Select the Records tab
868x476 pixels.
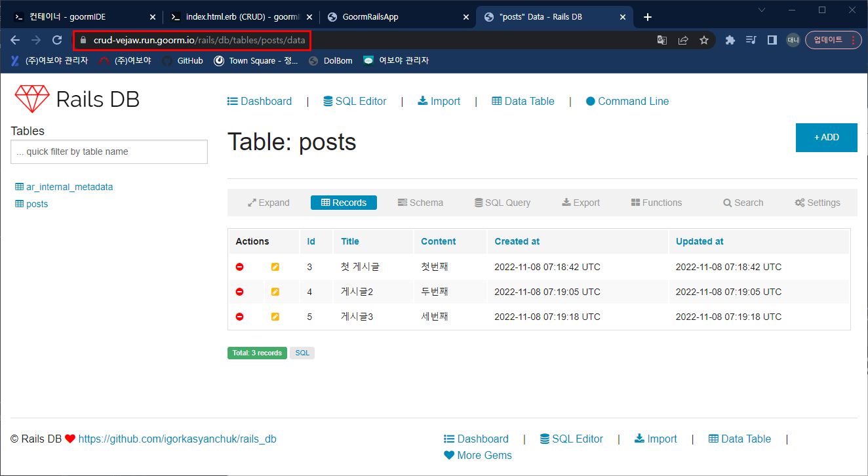point(344,203)
